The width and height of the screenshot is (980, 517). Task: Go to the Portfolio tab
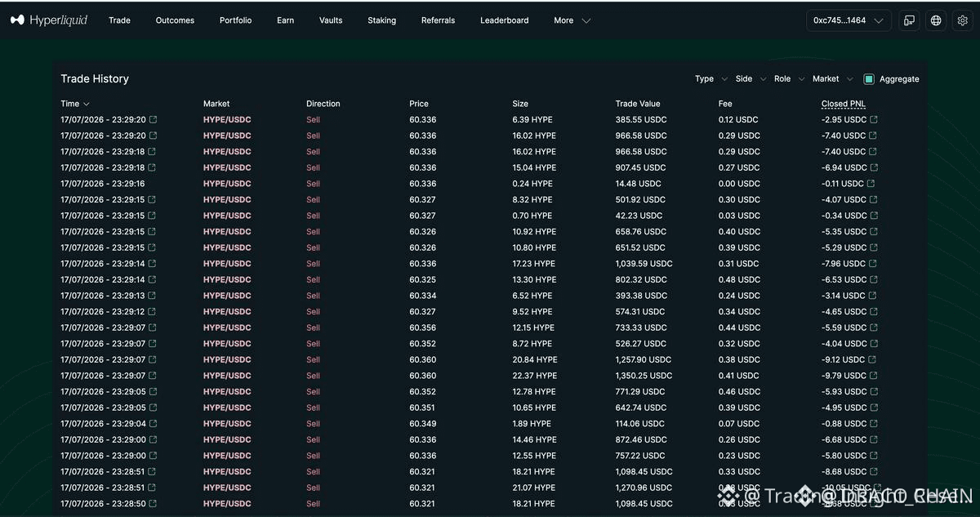point(235,20)
